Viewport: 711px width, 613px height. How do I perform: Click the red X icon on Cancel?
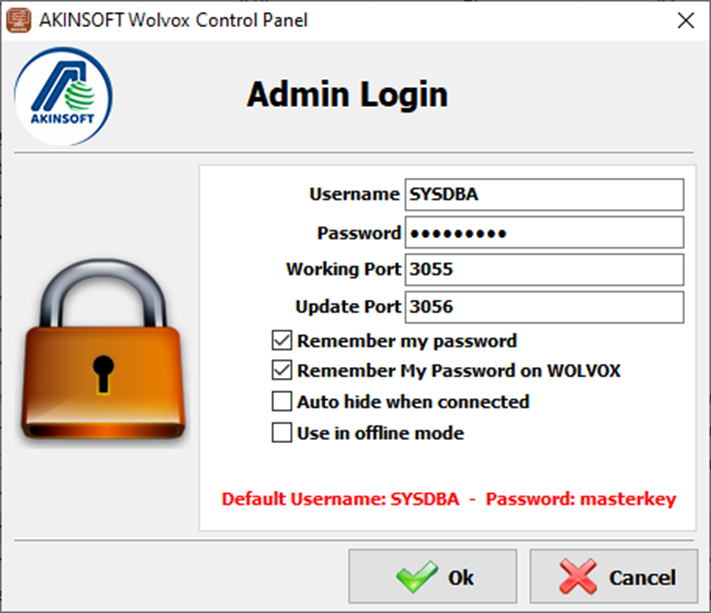(x=578, y=577)
